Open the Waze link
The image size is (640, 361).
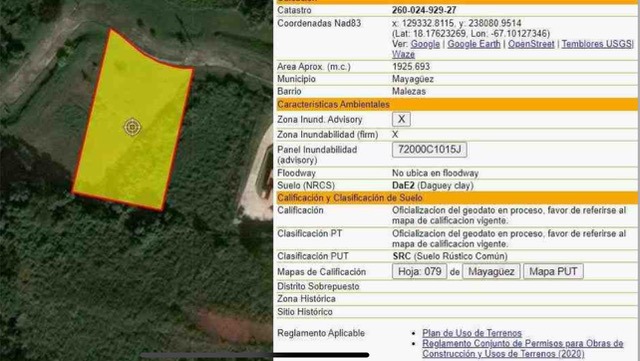point(403,54)
